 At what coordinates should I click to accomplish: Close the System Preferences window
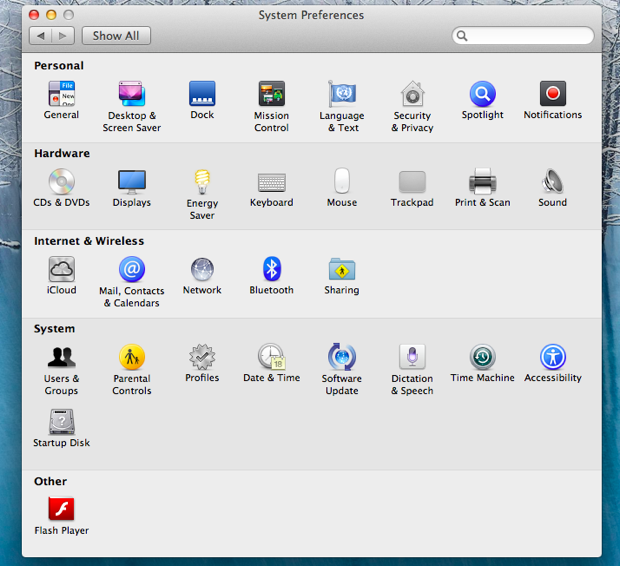pyautogui.click(x=34, y=15)
